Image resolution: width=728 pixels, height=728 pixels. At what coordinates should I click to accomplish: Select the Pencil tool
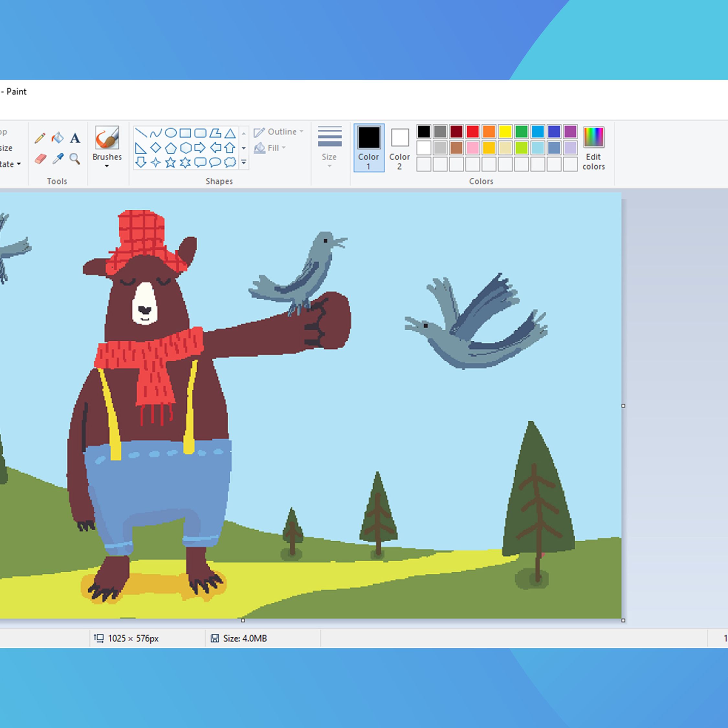coord(40,138)
